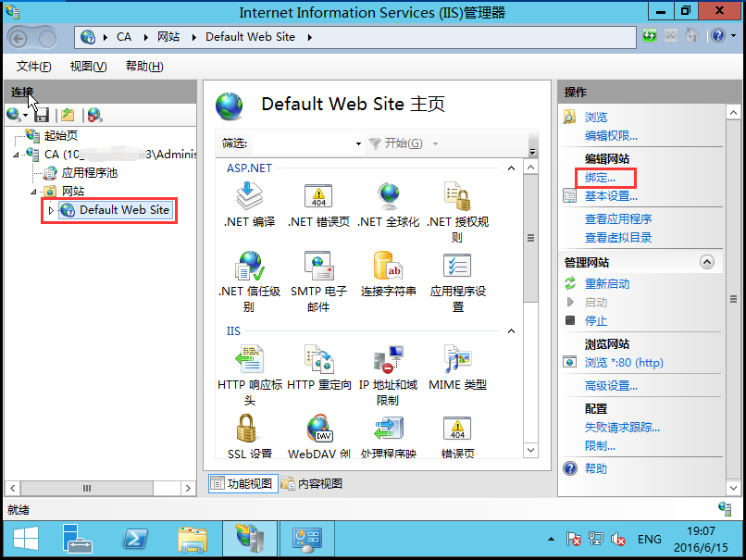Open the 连接字符串 feature icon

point(388,266)
